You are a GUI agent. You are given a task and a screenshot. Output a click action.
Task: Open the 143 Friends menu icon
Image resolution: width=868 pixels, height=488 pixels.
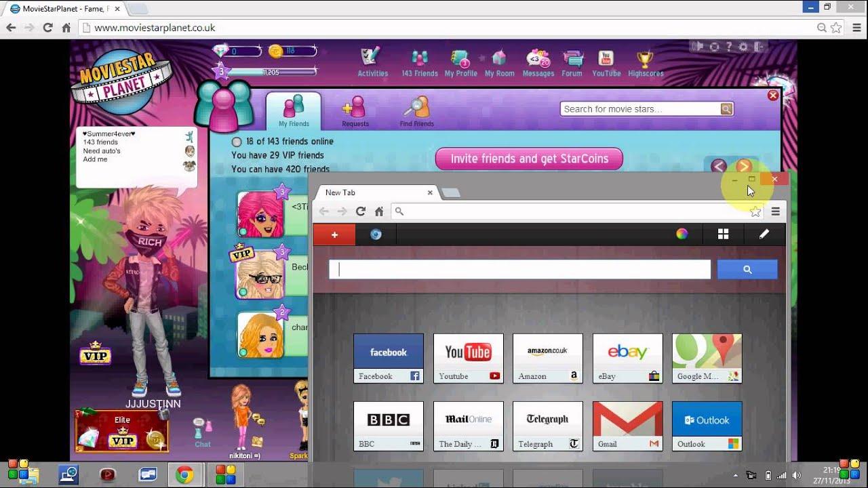coord(420,62)
